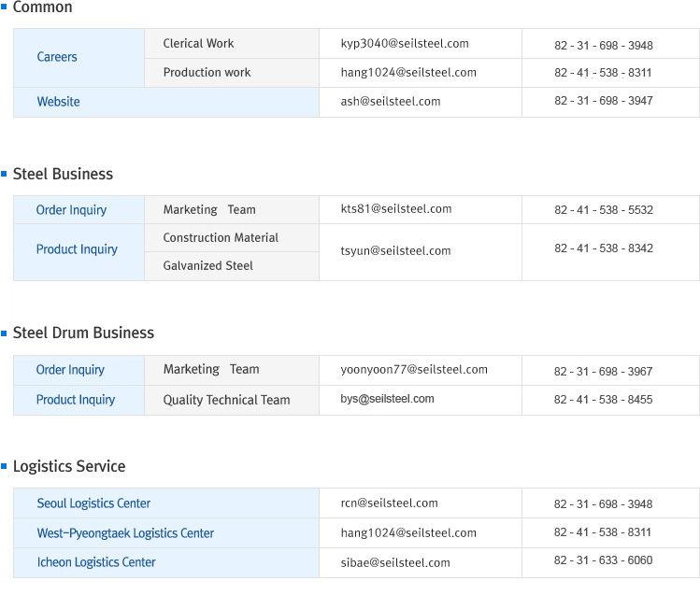Image resolution: width=700 pixels, height=595 pixels.
Task: Click phone number 82 - 31 - 633 - 6060
Action: (603, 561)
